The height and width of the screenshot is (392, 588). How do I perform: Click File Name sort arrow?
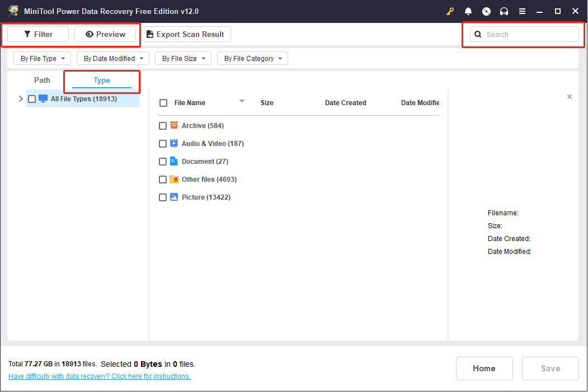pos(242,101)
